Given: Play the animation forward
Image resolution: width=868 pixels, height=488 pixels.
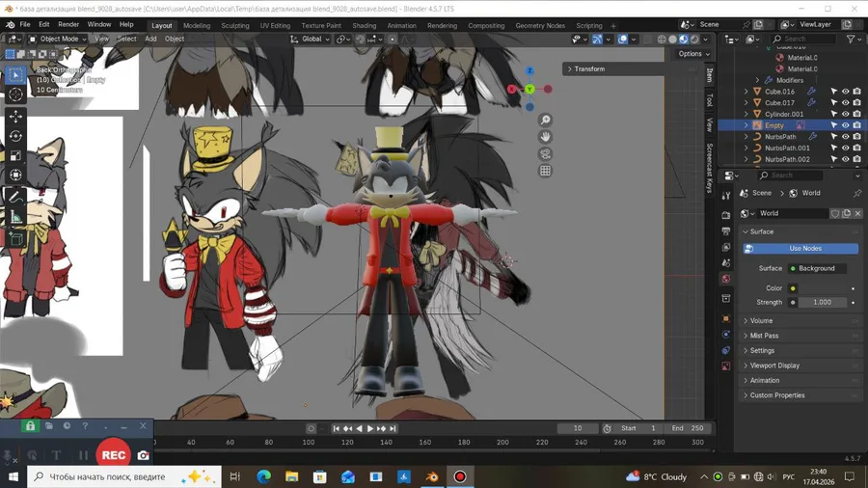Looking at the screenshot, I should pos(370,429).
